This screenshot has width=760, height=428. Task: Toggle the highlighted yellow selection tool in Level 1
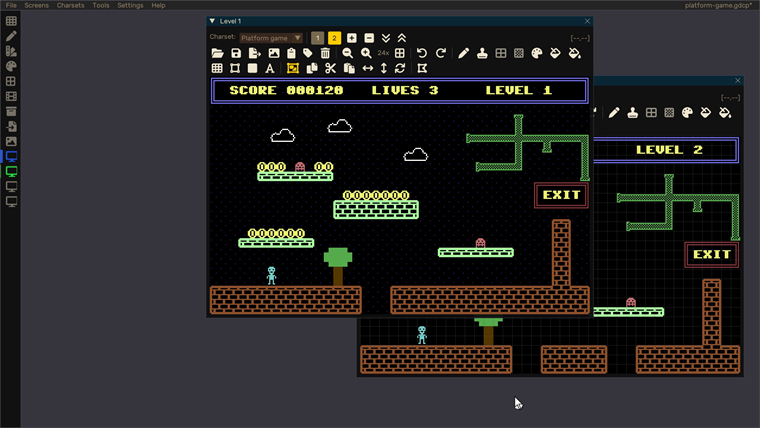pos(293,68)
